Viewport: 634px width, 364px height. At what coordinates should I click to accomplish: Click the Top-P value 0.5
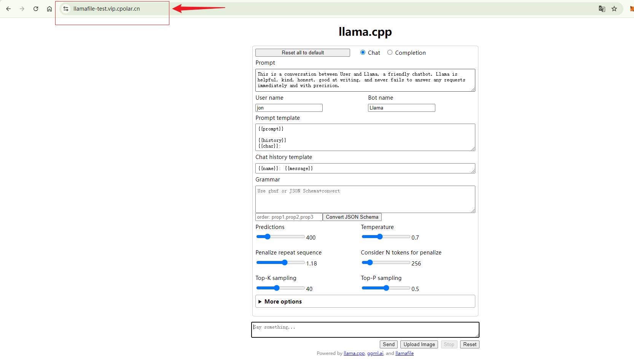415,289
